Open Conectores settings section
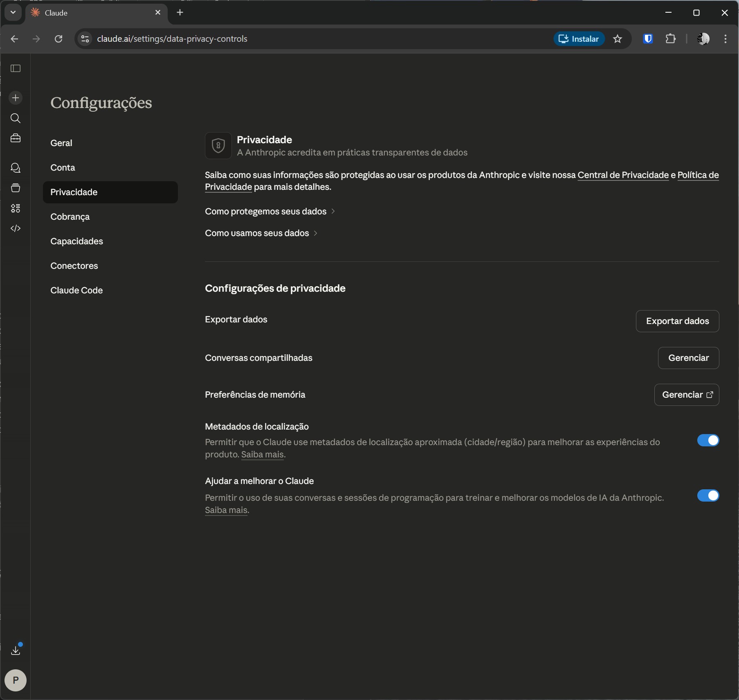 click(x=110, y=266)
